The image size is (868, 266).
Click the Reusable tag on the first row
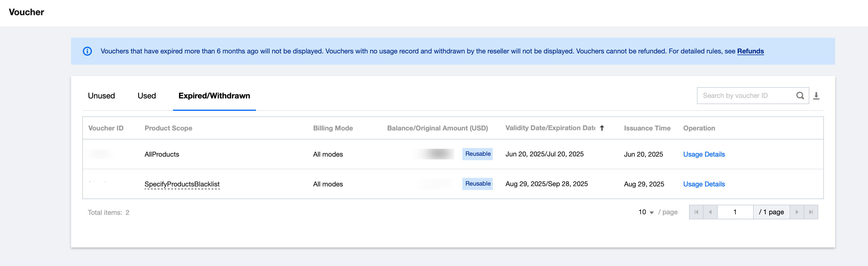click(x=478, y=154)
